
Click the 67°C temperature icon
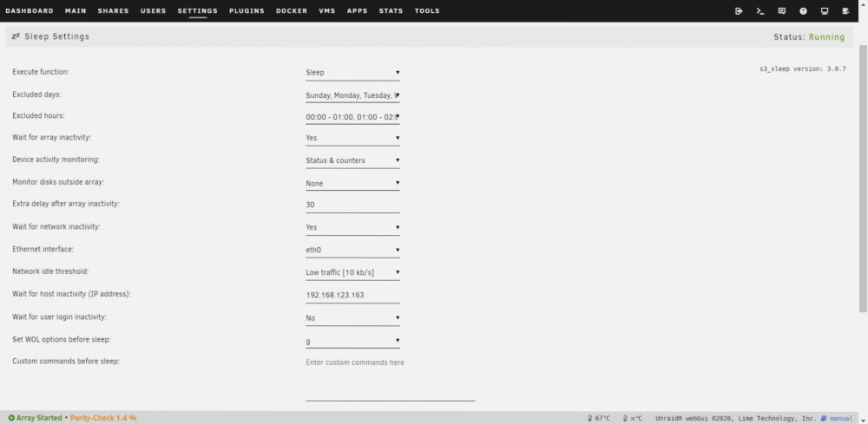(x=590, y=419)
